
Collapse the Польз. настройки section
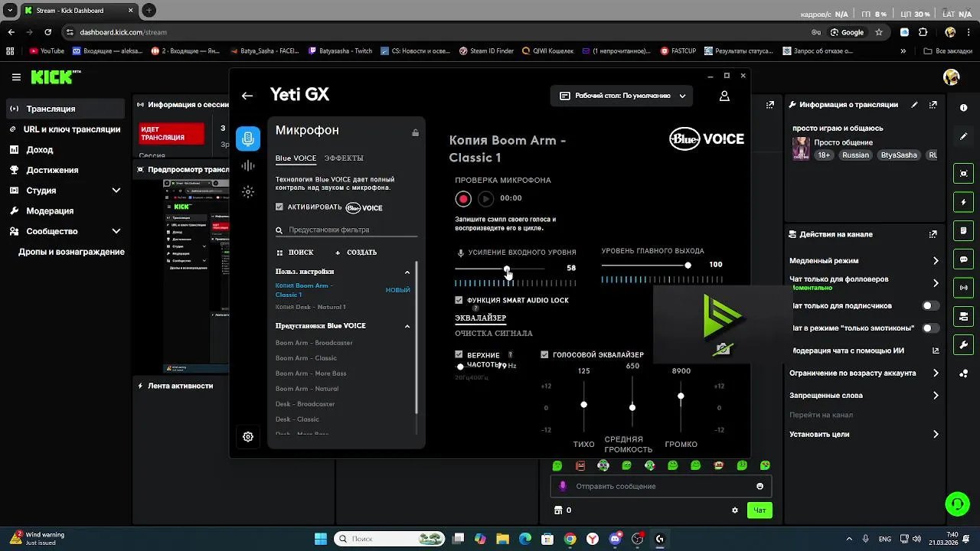407,272
